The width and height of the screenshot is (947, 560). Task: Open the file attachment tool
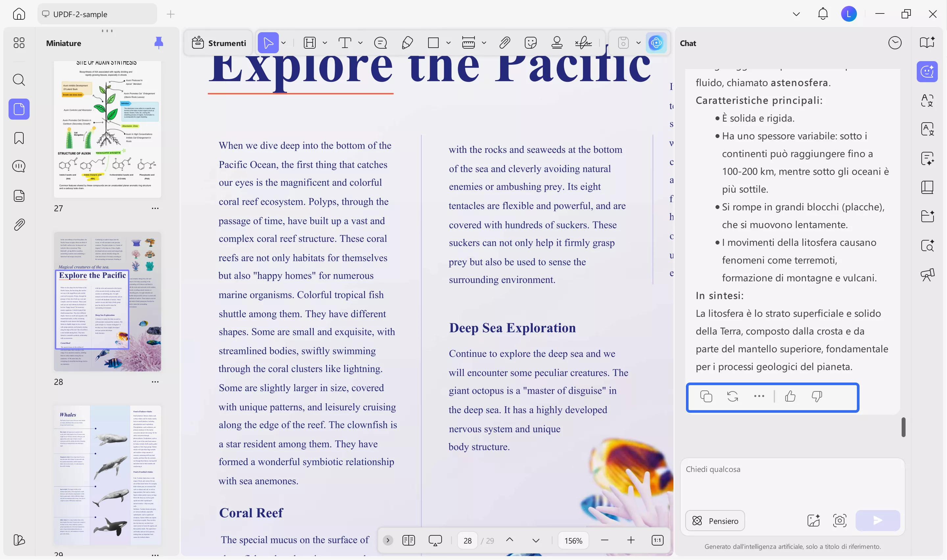[505, 43]
